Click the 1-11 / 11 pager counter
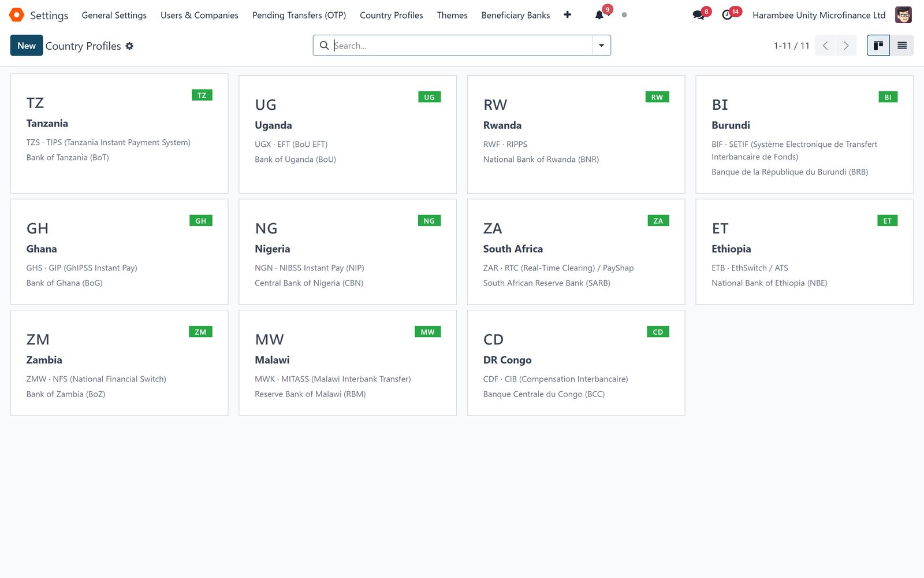Viewport: 924px width, 578px height. pos(791,46)
